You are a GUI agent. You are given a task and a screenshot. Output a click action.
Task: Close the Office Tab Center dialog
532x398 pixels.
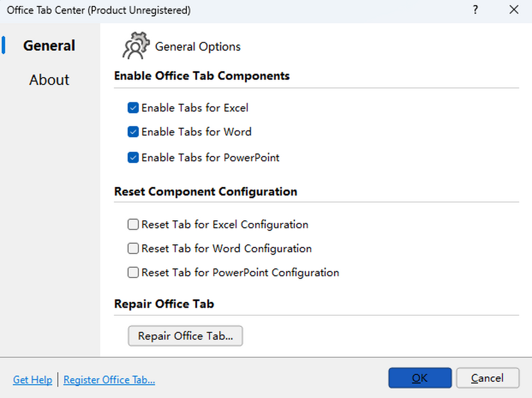pyautogui.click(x=514, y=10)
